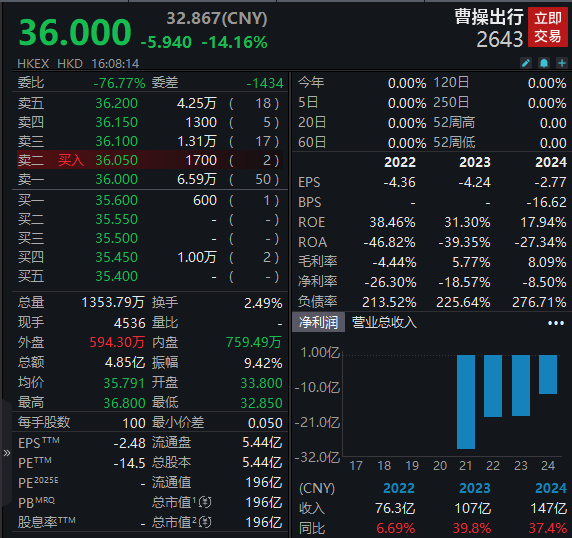The image size is (572, 538).
Task: Click 2024 毛利率 value 8.09%
Action: (x=547, y=262)
